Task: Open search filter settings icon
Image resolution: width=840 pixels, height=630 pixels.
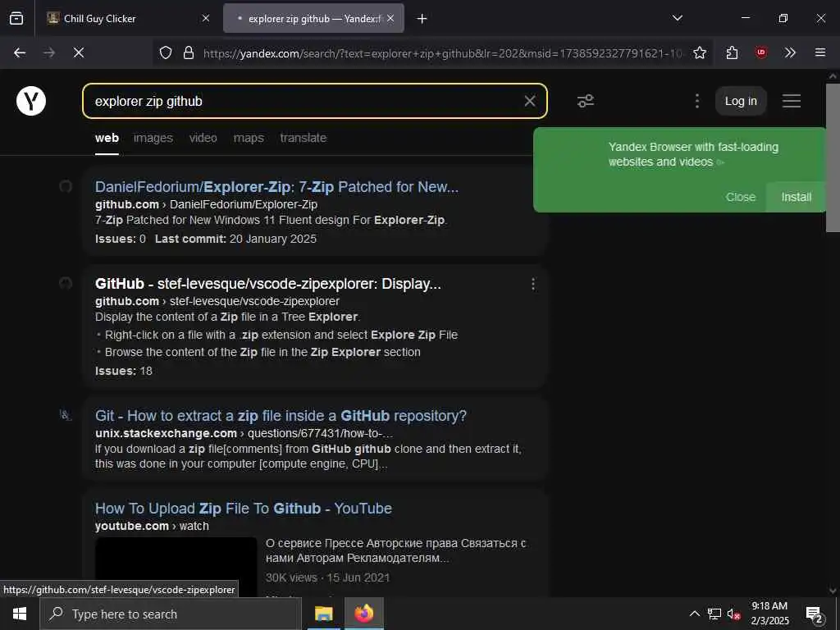Action: click(x=586, y=101)
